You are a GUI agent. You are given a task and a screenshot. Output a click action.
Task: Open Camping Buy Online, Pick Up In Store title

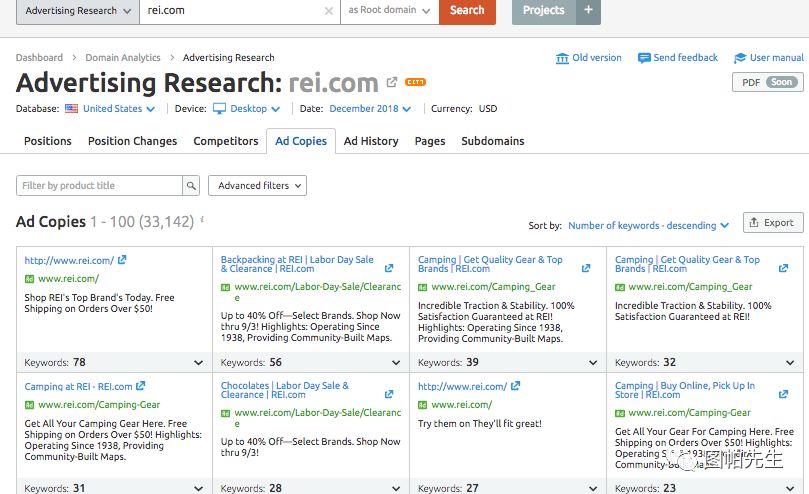pos(685,390)
